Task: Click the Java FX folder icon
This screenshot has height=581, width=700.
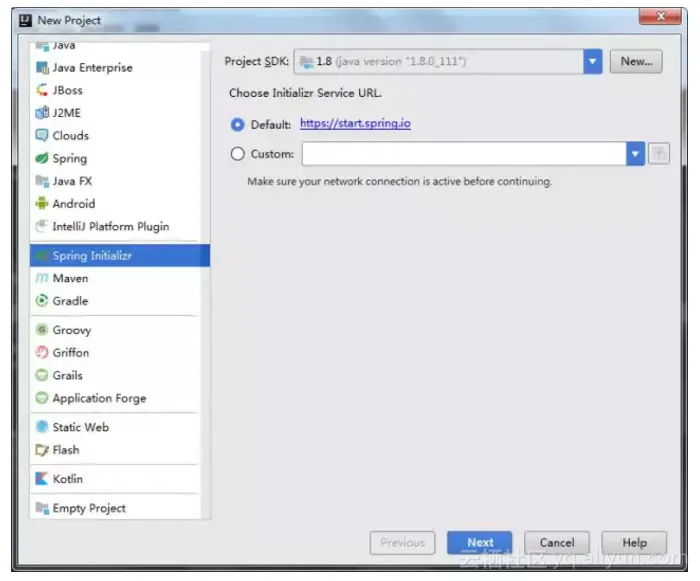Action: click(x=42, y=181)
